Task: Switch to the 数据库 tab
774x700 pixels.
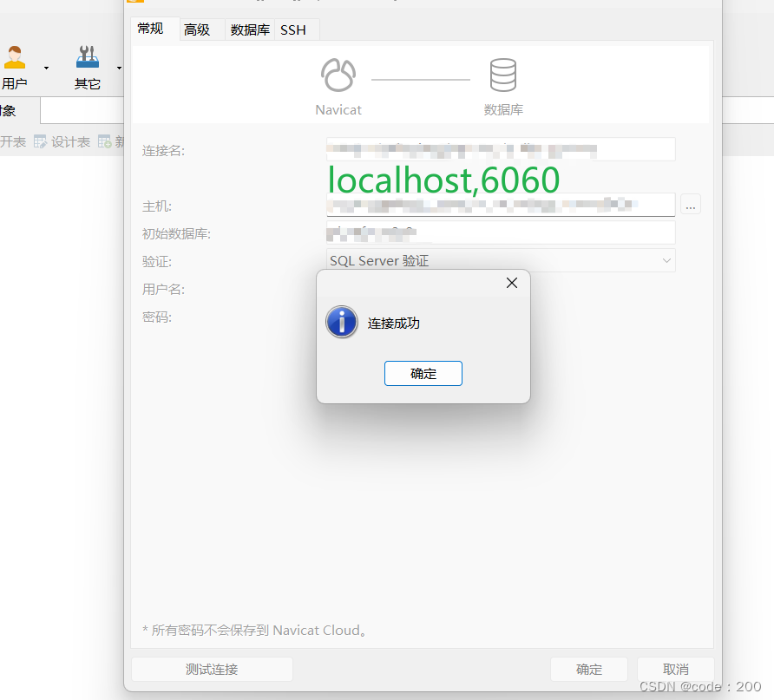Action: (x=250, y=30)
